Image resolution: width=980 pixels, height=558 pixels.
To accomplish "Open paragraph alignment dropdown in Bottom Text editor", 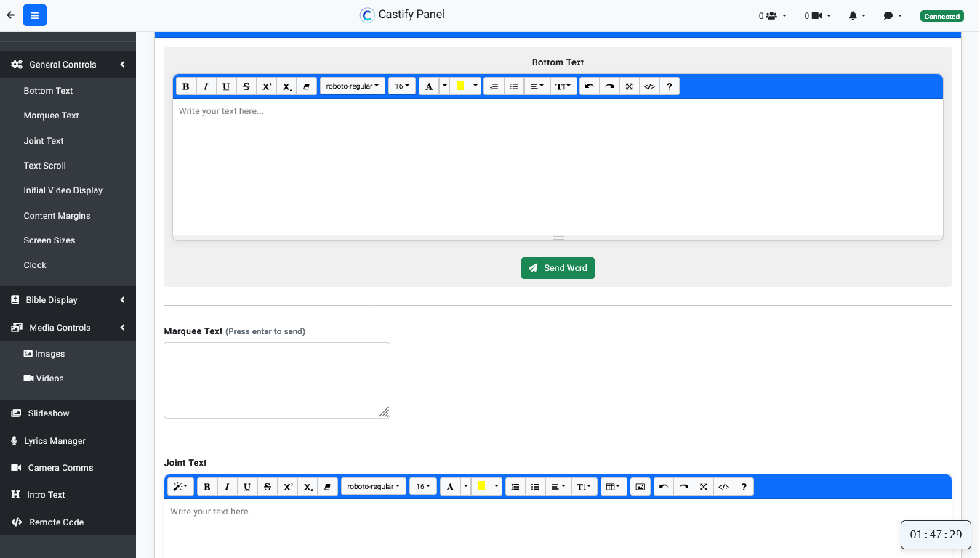I will [537, 86].
